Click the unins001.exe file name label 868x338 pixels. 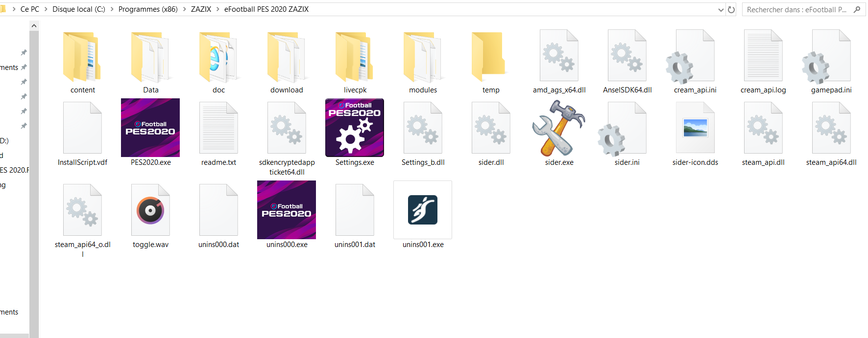(423, 245)
